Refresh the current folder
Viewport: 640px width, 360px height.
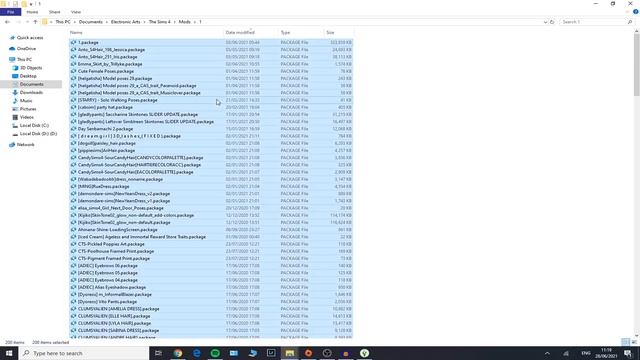click(x=552, y=22)
